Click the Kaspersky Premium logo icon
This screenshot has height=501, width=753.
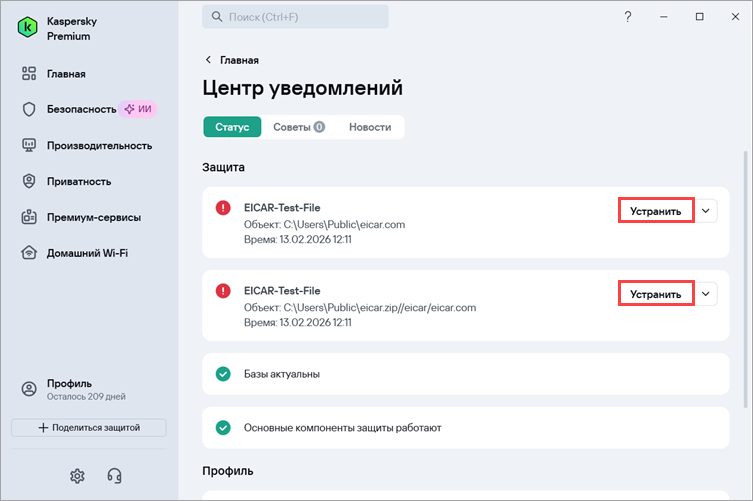click(x=27, y=27)
